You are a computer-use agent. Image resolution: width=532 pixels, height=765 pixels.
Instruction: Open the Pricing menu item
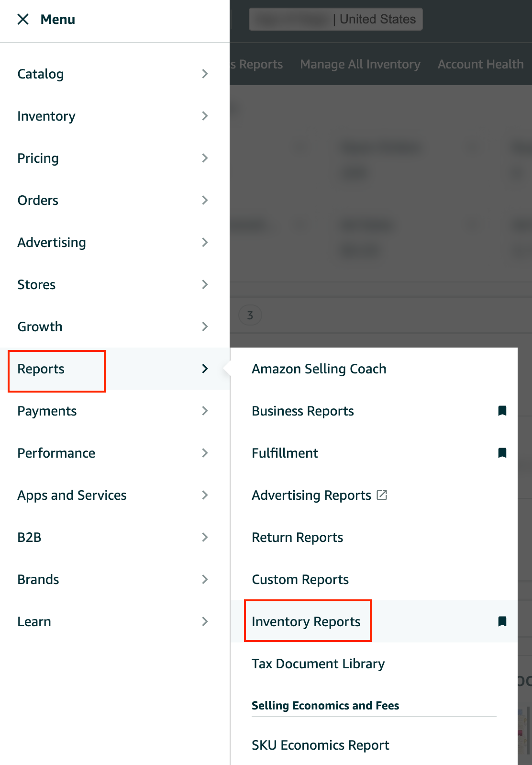[x=38, y=158]
